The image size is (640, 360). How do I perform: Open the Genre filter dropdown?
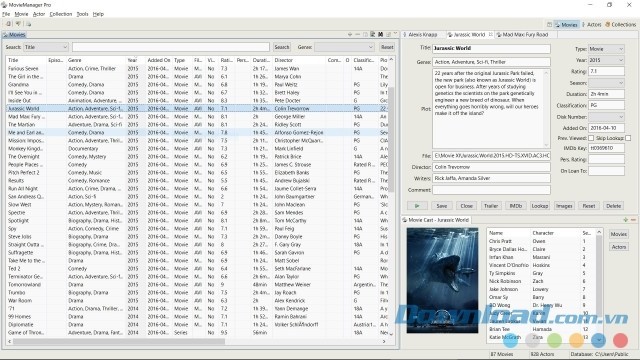(x=344, y=47)
